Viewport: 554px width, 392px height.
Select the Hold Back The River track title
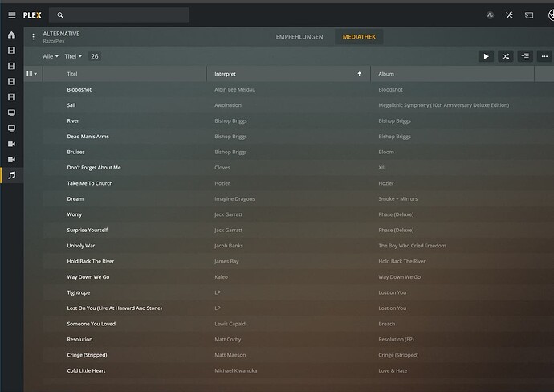(91, 261)
